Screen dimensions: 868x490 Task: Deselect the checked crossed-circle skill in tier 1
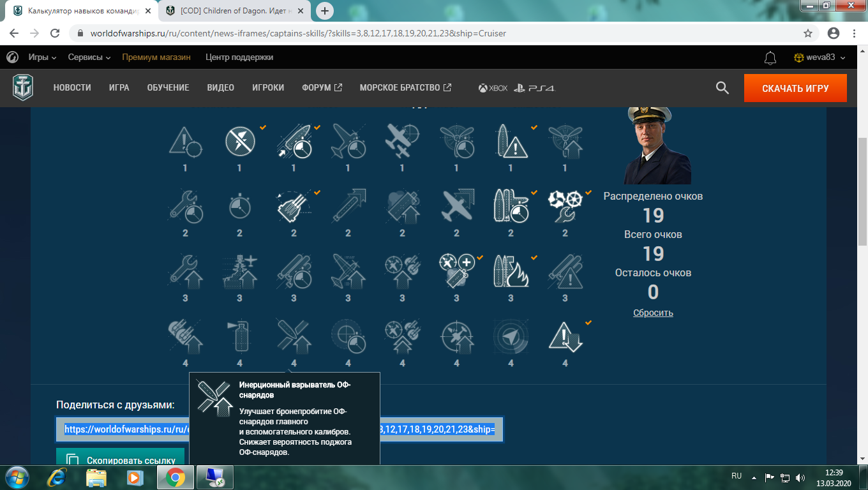239,141
